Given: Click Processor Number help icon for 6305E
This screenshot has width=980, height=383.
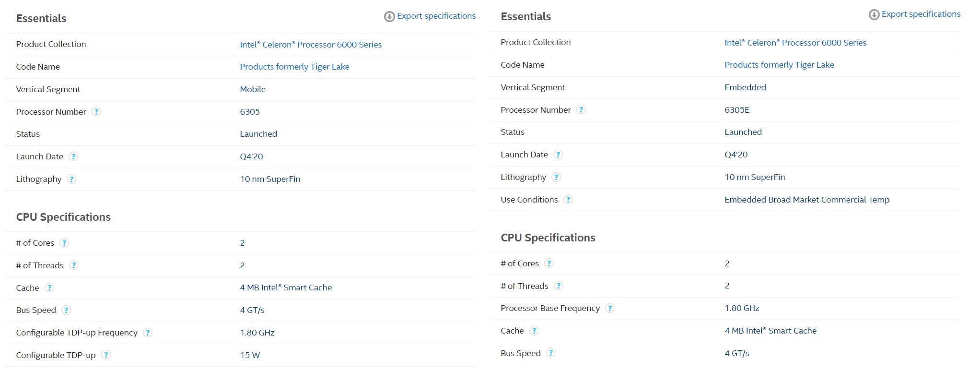Looking at the screenshot, I should [581, 110].
